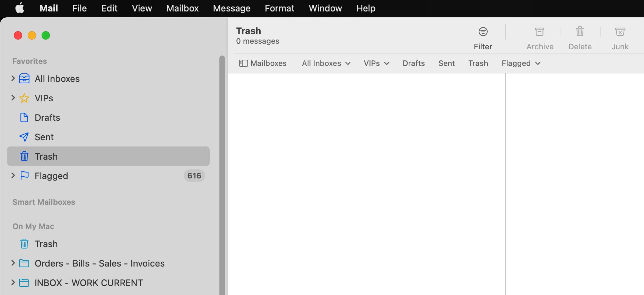644x295 pixels.
Task: Open the Help menu
Action: pos(366,8)
